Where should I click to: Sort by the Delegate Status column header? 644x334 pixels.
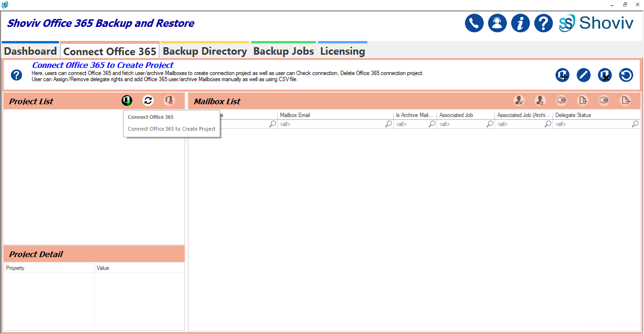(596, 115)
